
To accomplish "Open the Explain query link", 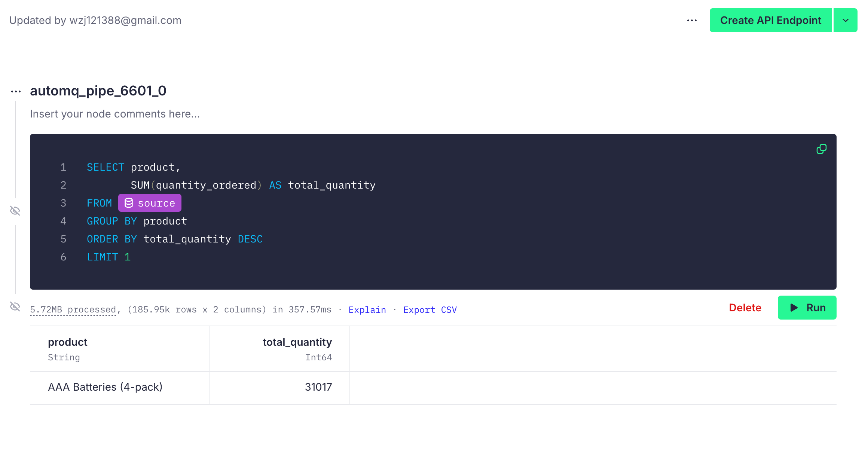I will tap(367, 310).
